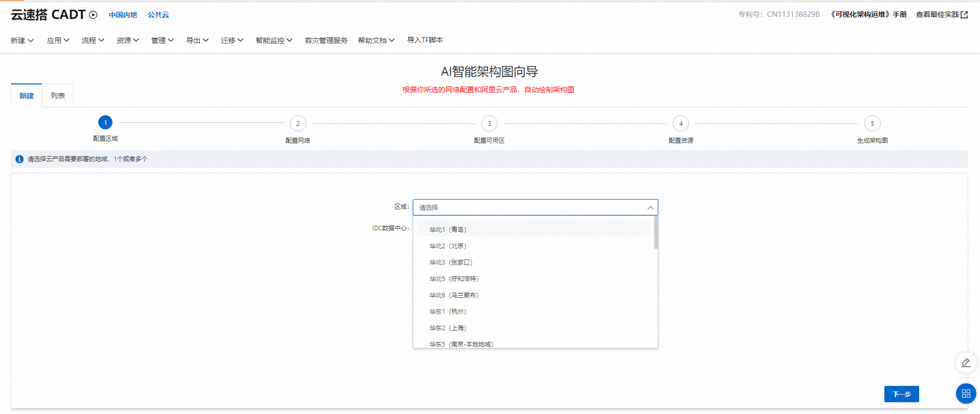Viewport: 980px width, 414px height.
Task: Expand the 智能监控 menu
Action: pyautogui.click(x=274, y=40)
